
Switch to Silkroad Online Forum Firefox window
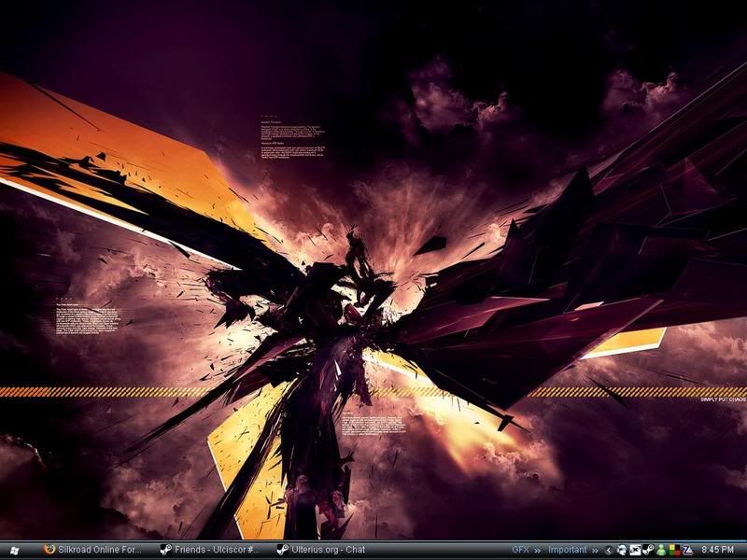[92, 550]
